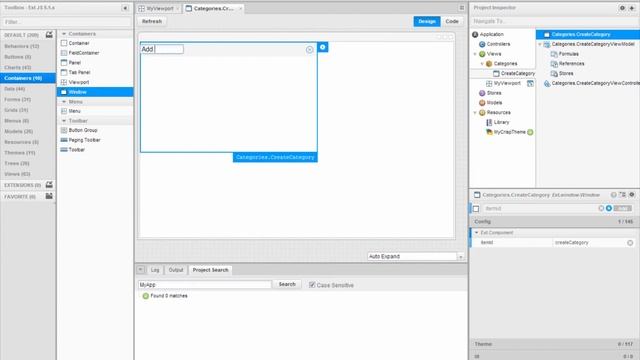Collapse the Toolbox panel arrow button

coord(125,8)
